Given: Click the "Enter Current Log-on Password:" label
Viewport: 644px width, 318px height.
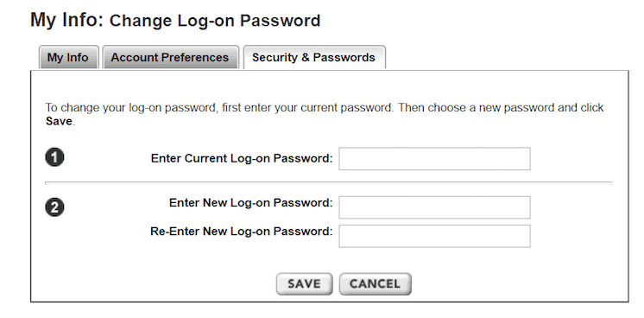Looking at the screenshot, I should coord(242,158).
